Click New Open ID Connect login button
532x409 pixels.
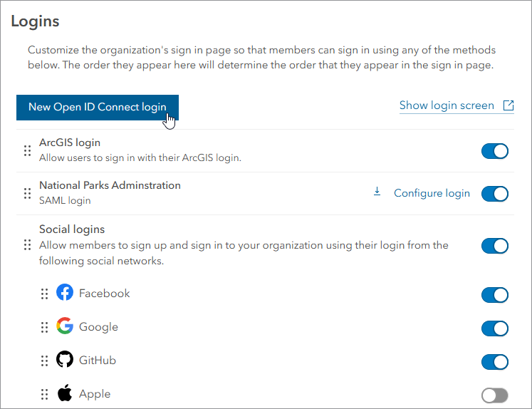(97, 108)
